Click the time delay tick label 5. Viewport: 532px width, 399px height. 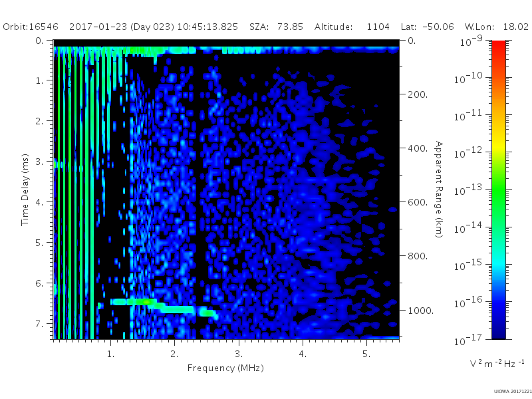40,243
